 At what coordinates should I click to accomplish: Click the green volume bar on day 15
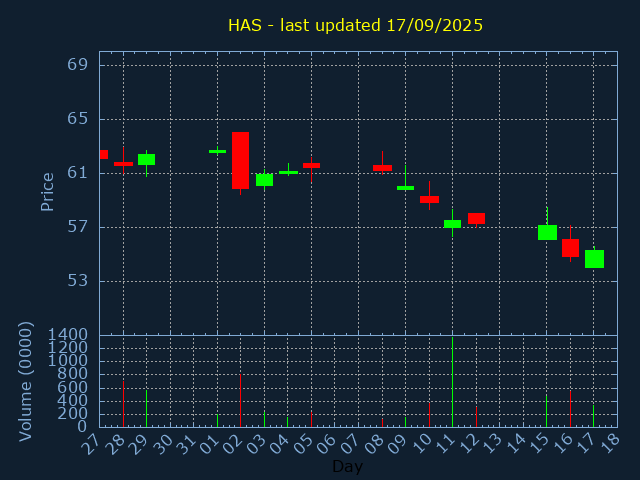point(547,411)
